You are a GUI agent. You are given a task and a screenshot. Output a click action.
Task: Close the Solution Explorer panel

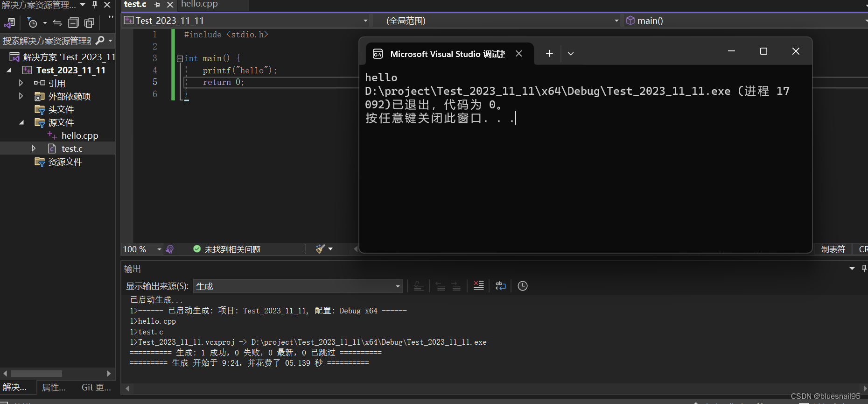(x=107, y=5)
